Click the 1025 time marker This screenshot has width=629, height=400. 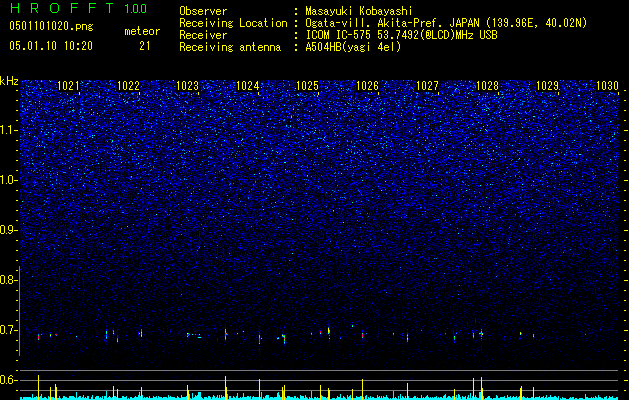307,86
